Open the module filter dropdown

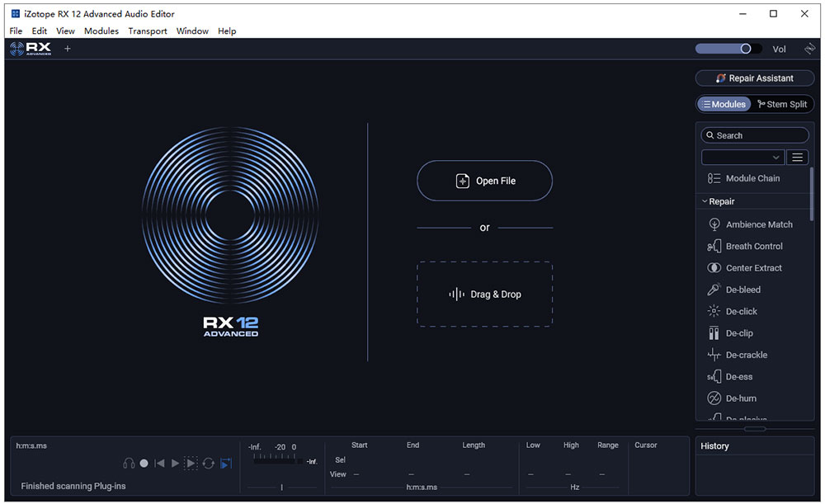tap(742, 158)
